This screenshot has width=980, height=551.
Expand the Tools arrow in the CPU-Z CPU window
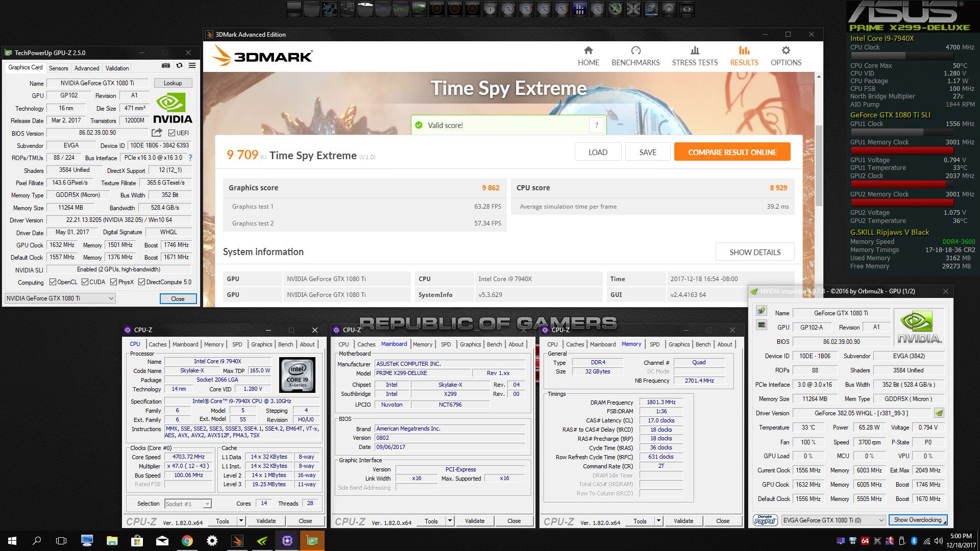241,521
